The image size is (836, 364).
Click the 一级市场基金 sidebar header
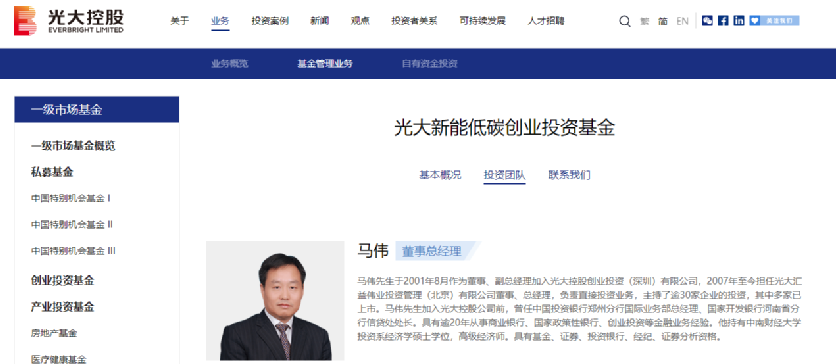[97, 110]
